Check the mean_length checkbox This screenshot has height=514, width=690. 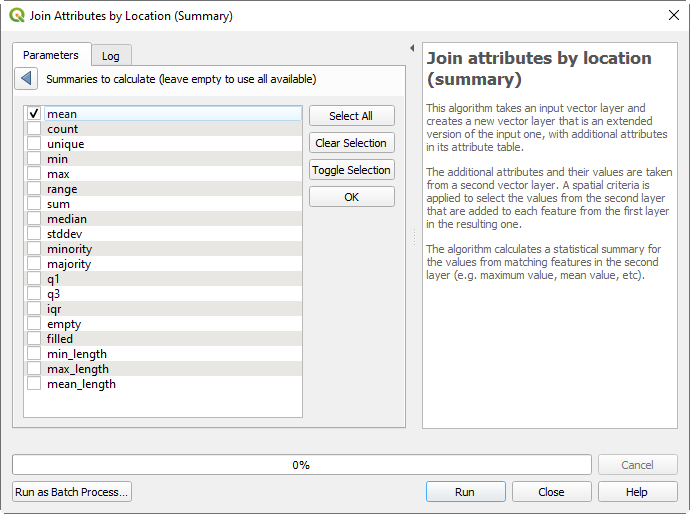pyautogui.click(x=34, y=384)
